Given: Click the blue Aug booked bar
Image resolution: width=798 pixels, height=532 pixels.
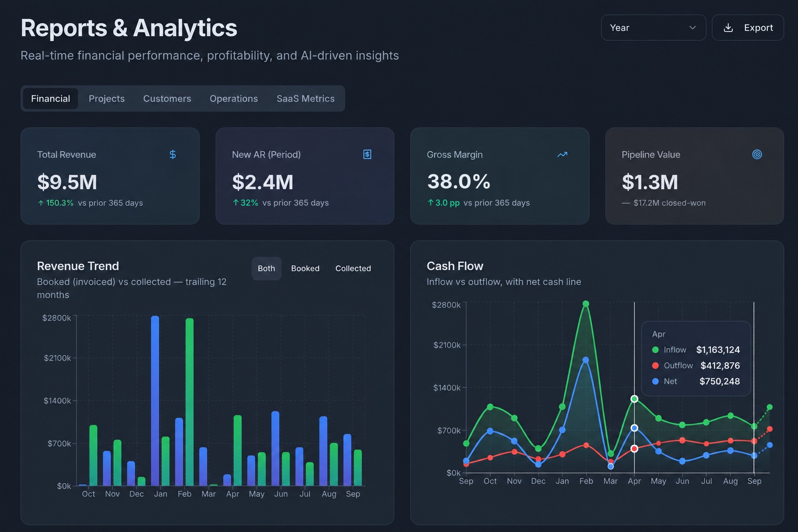Looking at the screenshot, I should click(323, 451).
